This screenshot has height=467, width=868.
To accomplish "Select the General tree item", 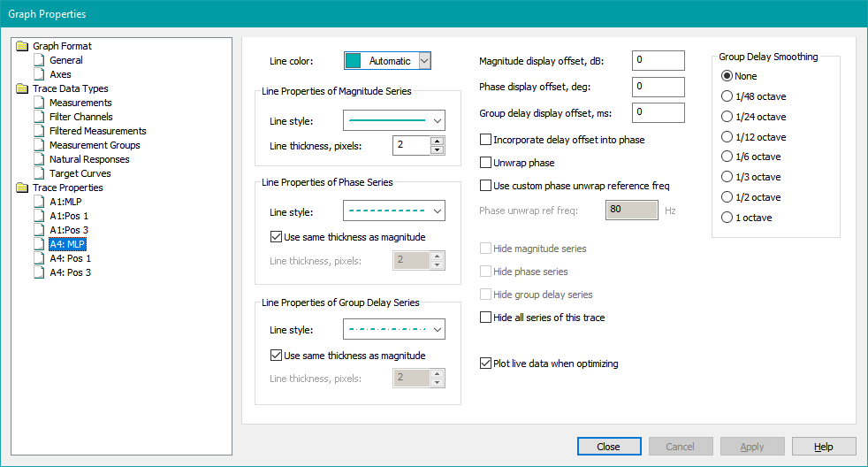I will pos(66,60).
